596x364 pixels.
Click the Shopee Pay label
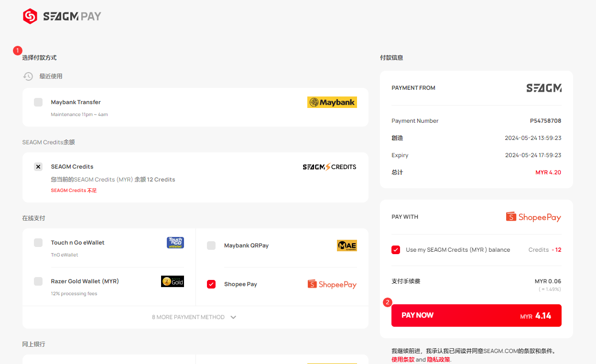point(240,284)
